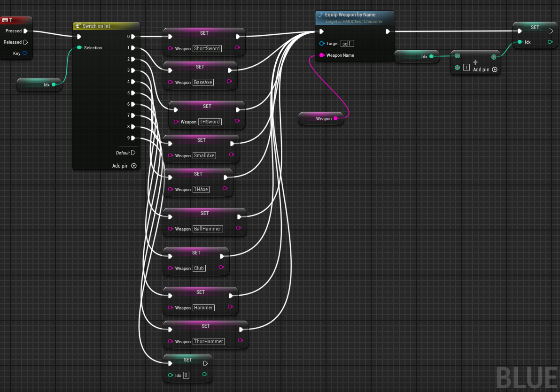560x392 pixels.
Task: Click the Club weapon value field
Action: click(199, 268)
